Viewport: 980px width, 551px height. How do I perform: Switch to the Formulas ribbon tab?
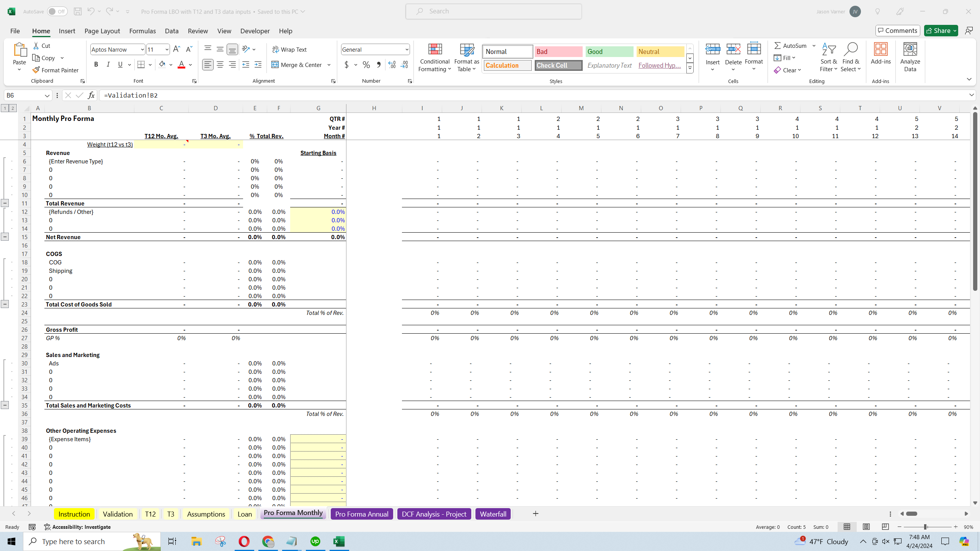pyautogui.click(x=142, y=31)
